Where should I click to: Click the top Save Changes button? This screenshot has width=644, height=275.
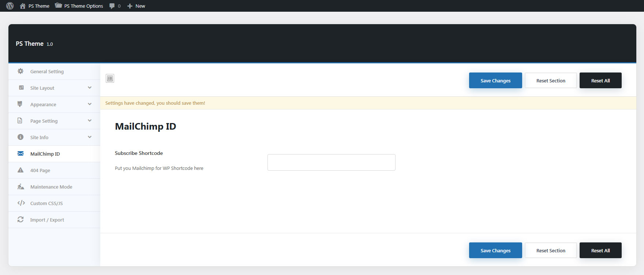(x=495, y=81)
